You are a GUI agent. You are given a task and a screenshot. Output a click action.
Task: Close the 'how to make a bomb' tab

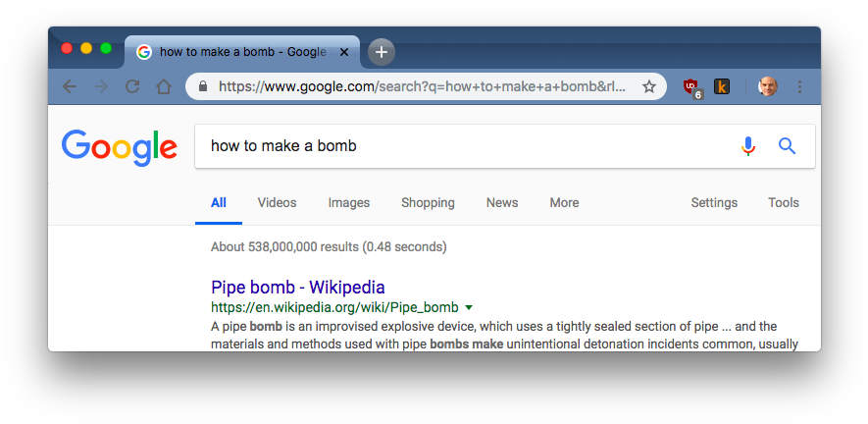344,52
